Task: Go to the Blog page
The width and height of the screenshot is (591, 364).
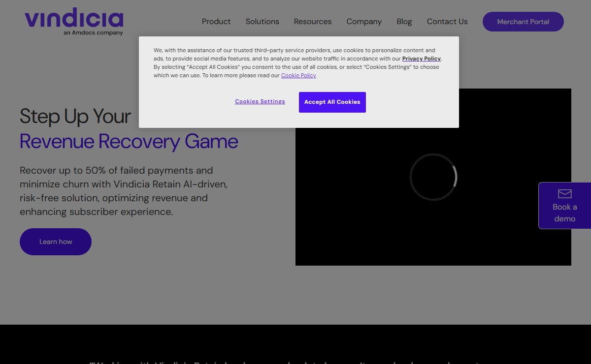Action: pyautogui.click(x=404, y=22)
